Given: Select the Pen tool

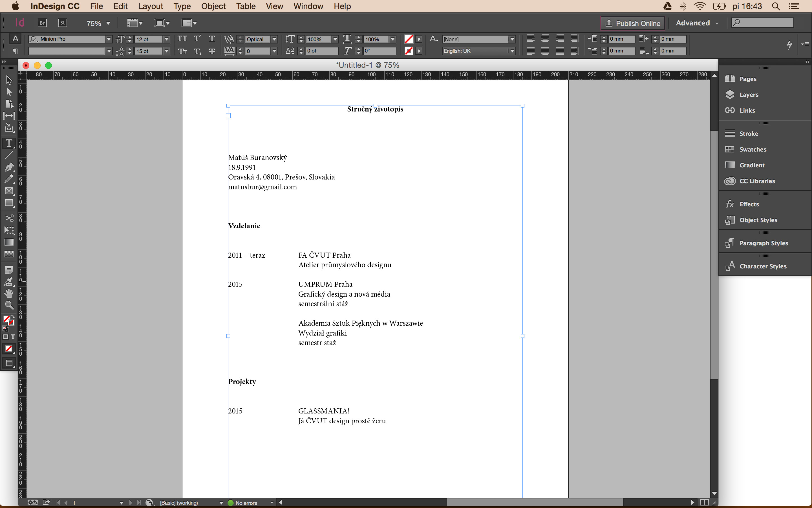Looking at the screenshot, I should coord(9,167).
